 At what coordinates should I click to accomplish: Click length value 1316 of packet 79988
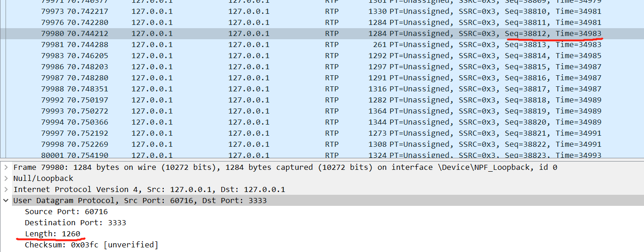tap(378, 89)
